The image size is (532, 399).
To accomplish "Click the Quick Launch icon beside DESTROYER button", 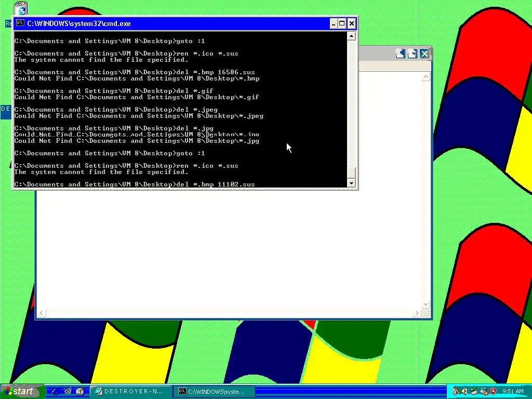I will click(80, 391).
